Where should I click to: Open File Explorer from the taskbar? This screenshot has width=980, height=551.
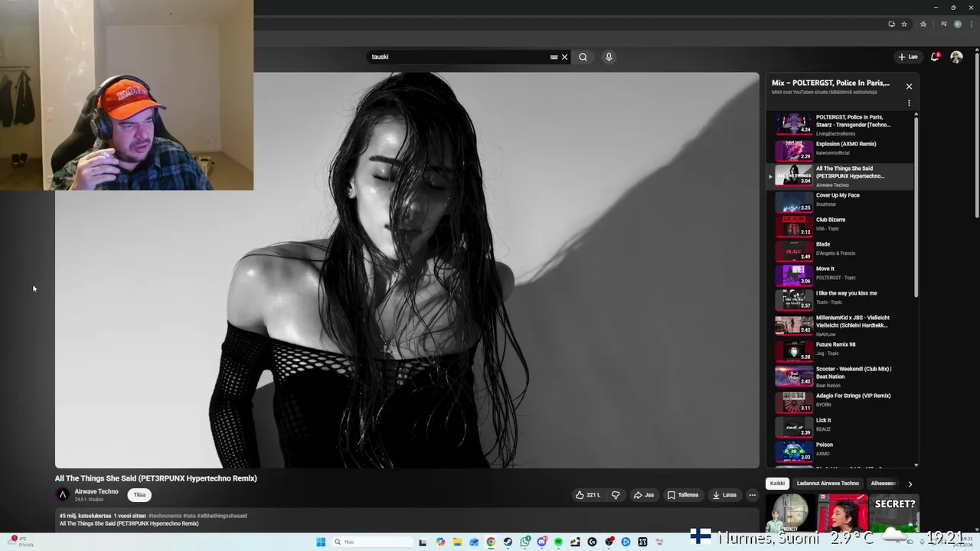pyautogui.click(x=457, y=542)
